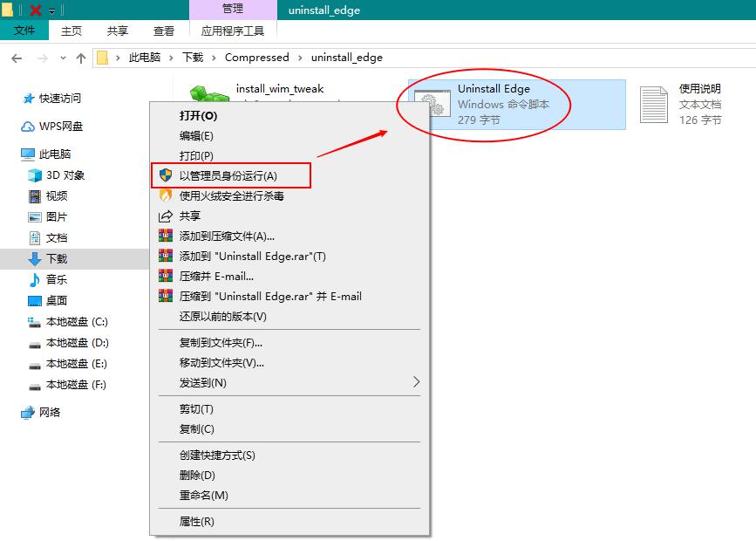The height and width of the screenshot is (541, 756).
Task: Click the 网络 network icon
Action: point(28,412)
